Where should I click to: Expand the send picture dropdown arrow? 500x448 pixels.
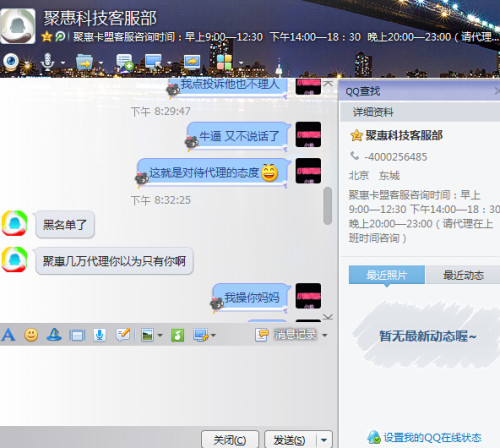point(160,335)
